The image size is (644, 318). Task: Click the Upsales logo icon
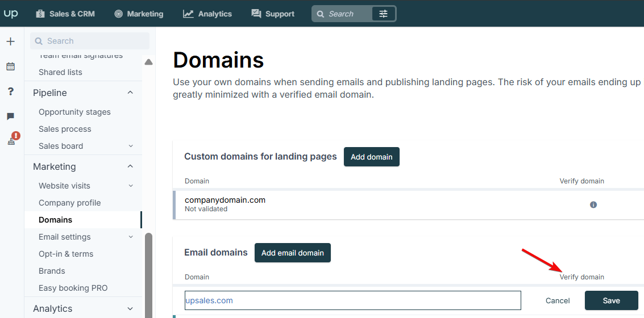(x=11, y=14)
